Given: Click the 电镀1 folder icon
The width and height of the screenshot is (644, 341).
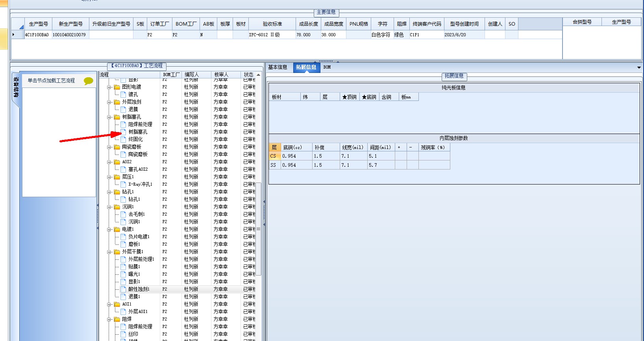Looking at the screenshot, I should coord(117,229).
